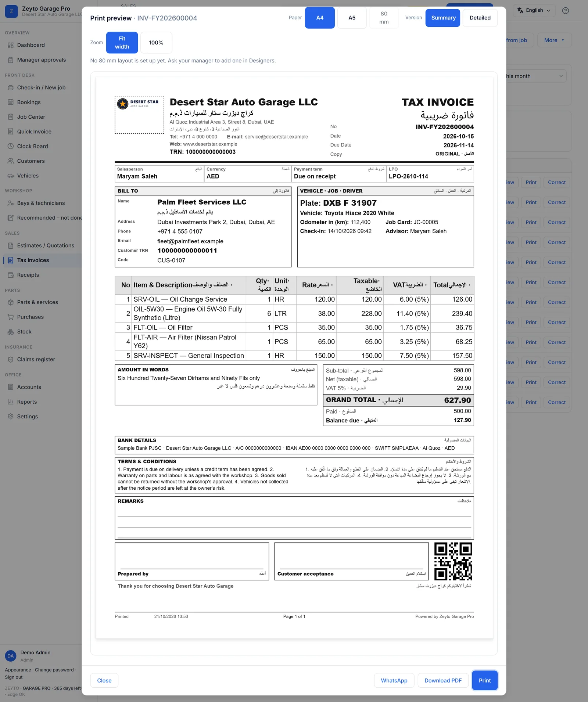Click the help question mark icon
Screen dimensions: 588x702
pyautogui.click(x=566, y=11)
